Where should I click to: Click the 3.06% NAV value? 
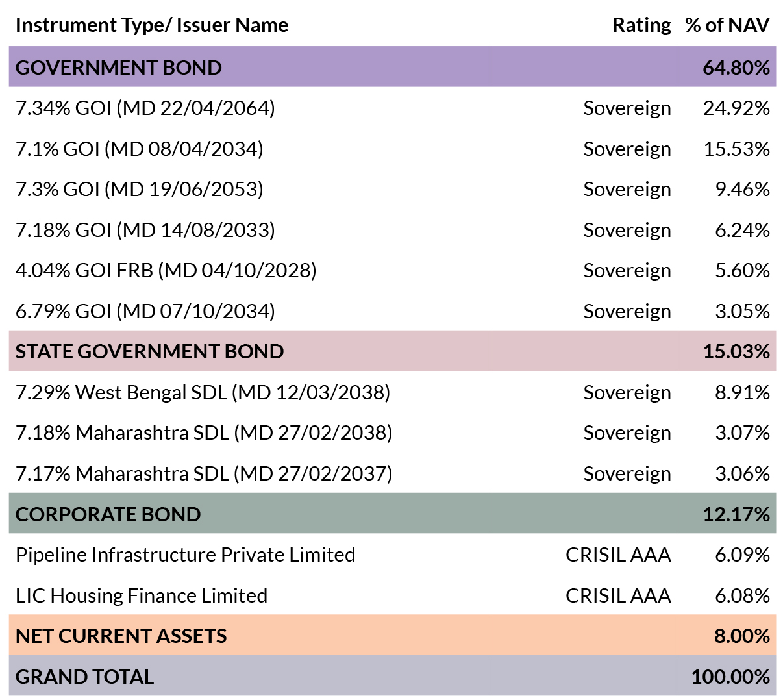(x=742, y=473)
